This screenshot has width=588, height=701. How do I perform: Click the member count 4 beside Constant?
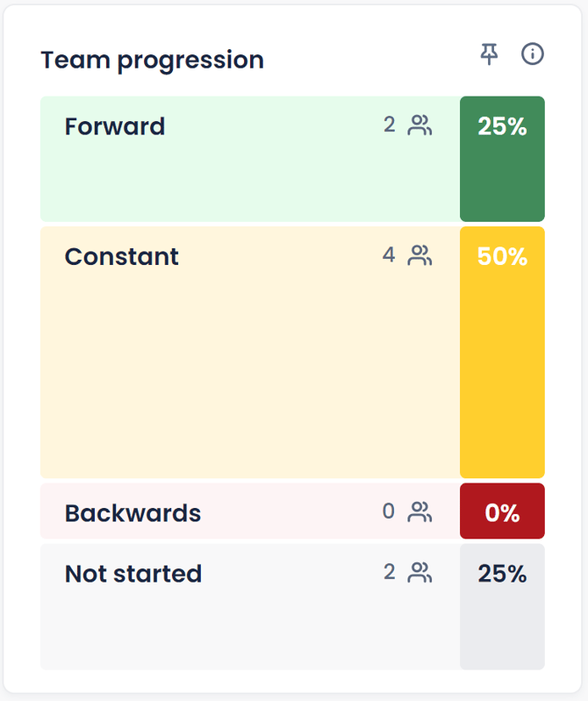(x=389, y=254)
